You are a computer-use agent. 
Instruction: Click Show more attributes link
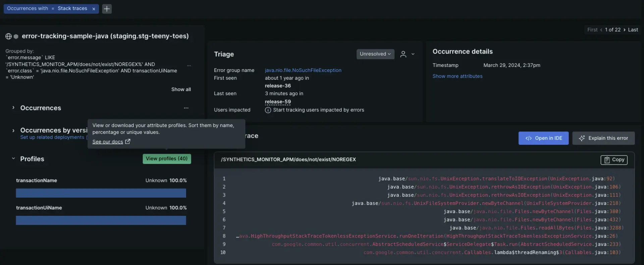coord(457,76)
